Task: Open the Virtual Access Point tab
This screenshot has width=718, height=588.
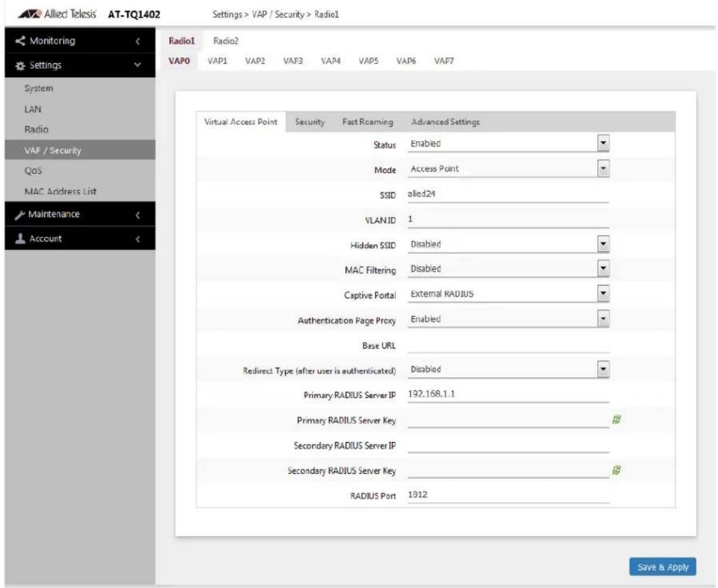Action: 241,121
